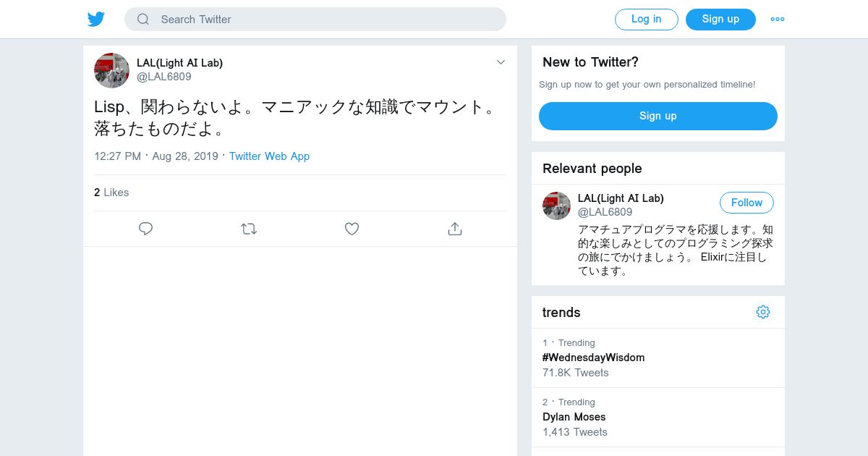Click the Log in button

click(x=646, y=20)
